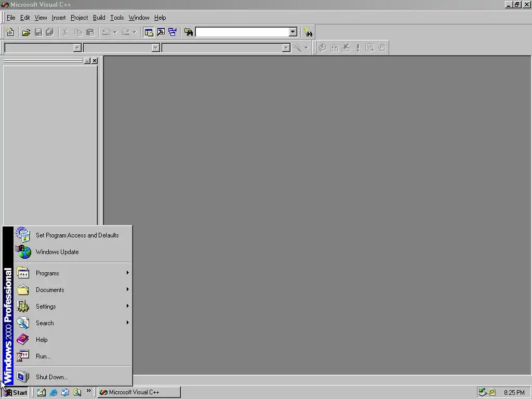This screenshot has height=399, width=532.
Task: Click the Show Desktop quick launch icon
Action: 42,393
